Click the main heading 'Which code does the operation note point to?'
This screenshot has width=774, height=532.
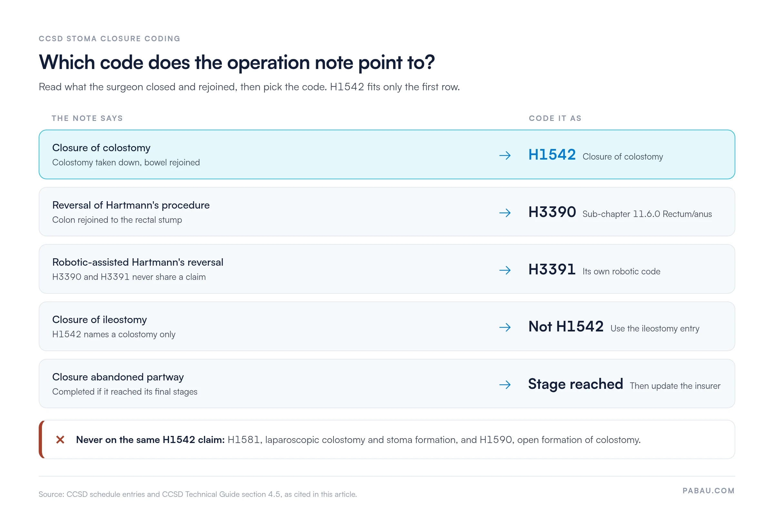(x=237, y=62)
